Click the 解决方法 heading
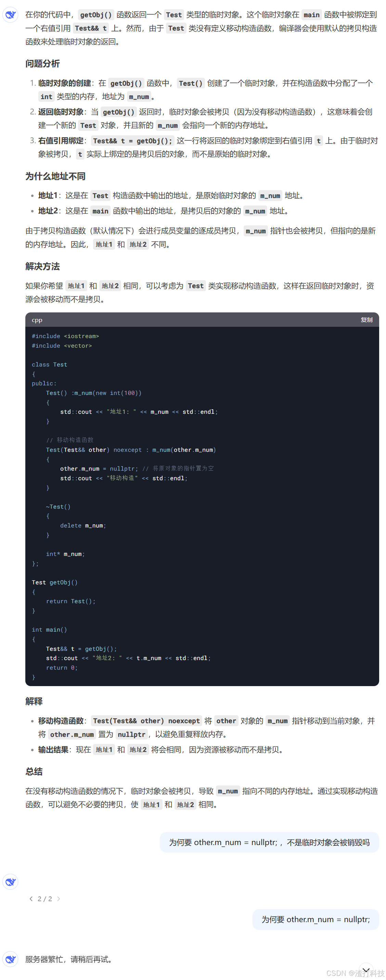This screenshot has width=386, height=980. tap(42, 266)
